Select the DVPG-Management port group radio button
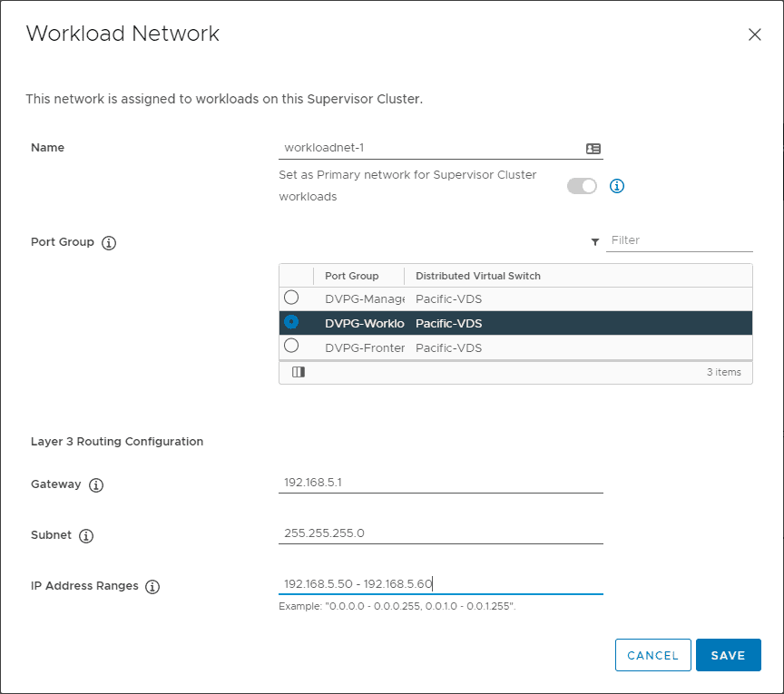Image resolution: width=784 pixels, height=694 pixels. tap(291, 297)
